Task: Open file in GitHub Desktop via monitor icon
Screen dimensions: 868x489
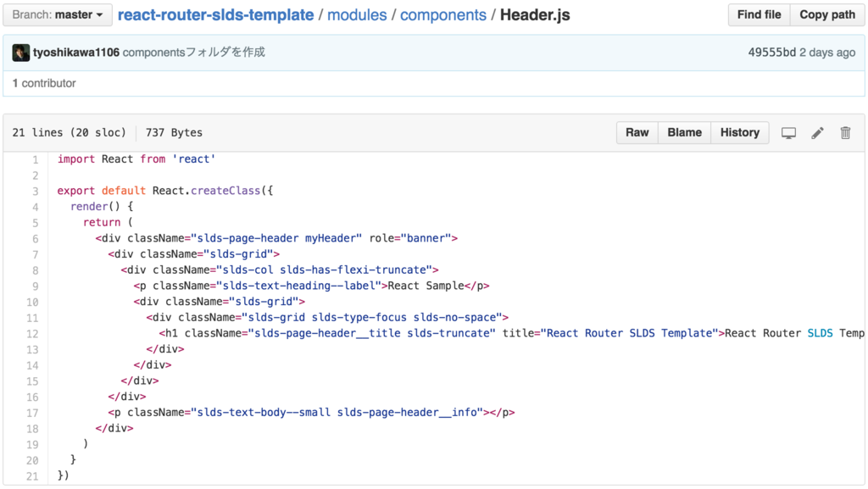Action: (x=788, y=132)
